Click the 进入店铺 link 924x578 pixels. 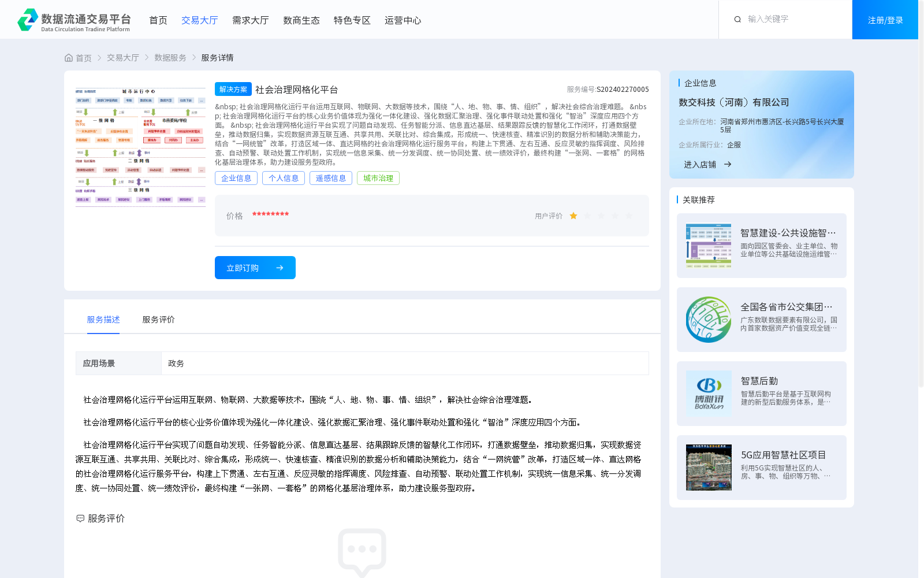click(x=700, y=165)
